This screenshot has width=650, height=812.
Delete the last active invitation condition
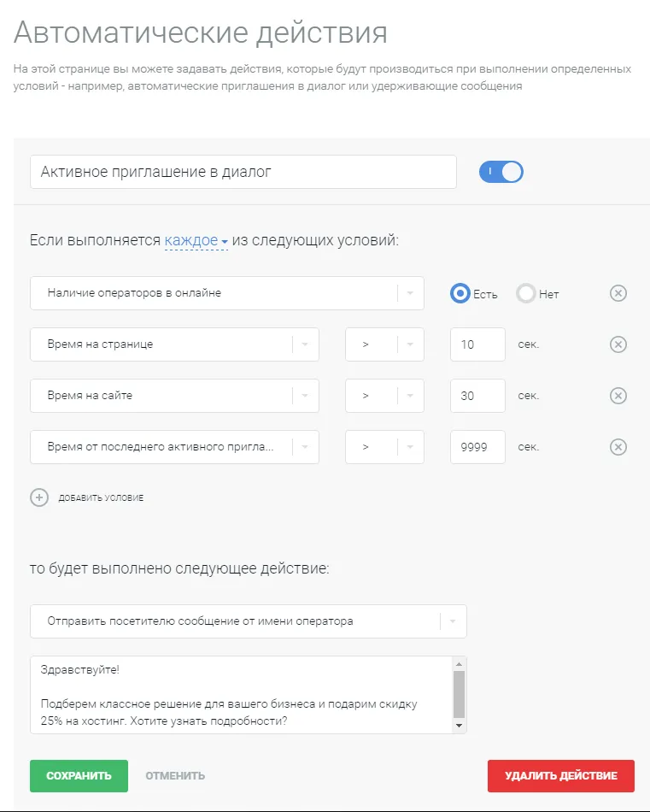(618, 447)
